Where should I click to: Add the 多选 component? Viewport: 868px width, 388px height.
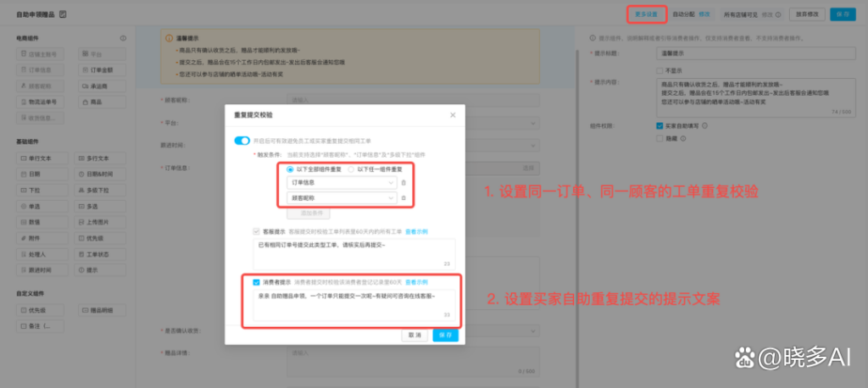tap(100, 207)
